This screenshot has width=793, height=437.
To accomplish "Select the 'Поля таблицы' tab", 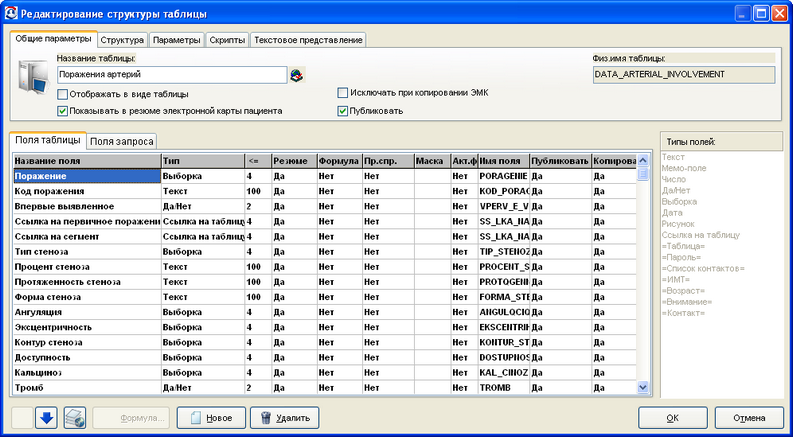I will (x=48, y=140).
